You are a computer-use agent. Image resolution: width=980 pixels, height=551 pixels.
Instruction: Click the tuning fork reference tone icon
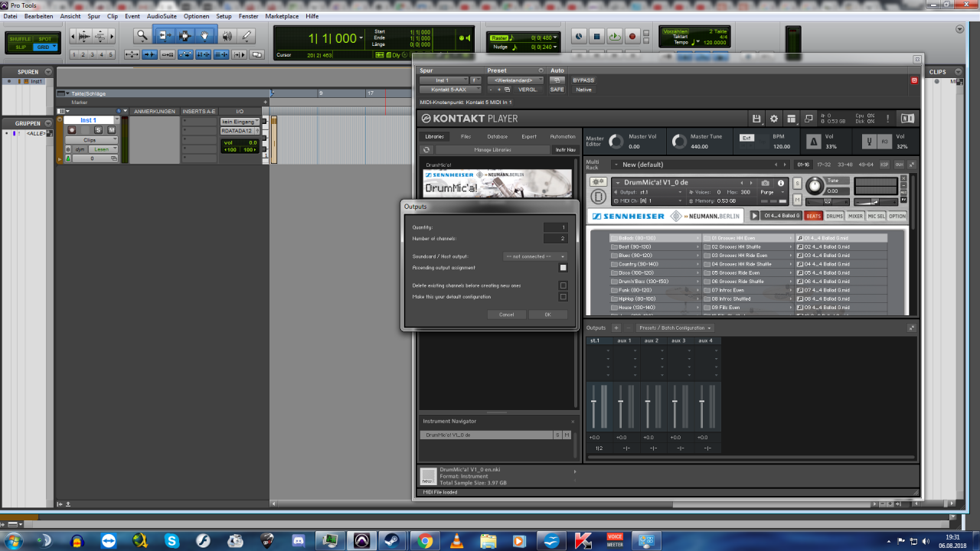[x=869, y=142]
